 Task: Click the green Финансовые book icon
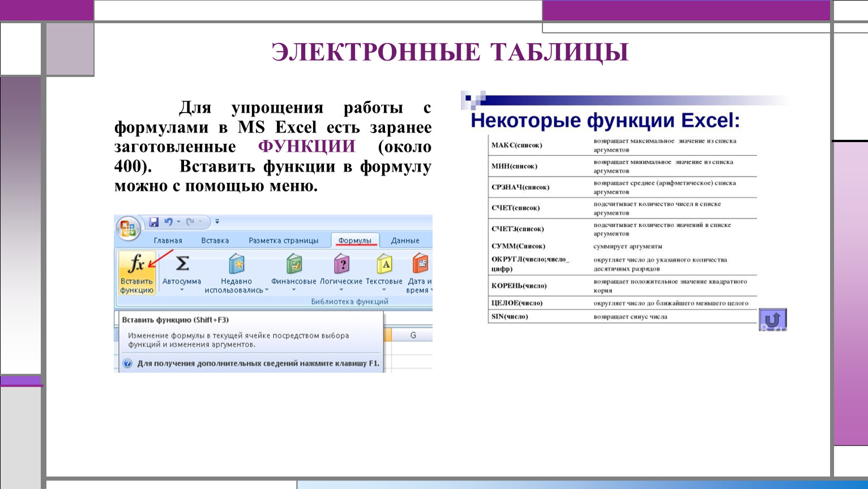(293, 264)
